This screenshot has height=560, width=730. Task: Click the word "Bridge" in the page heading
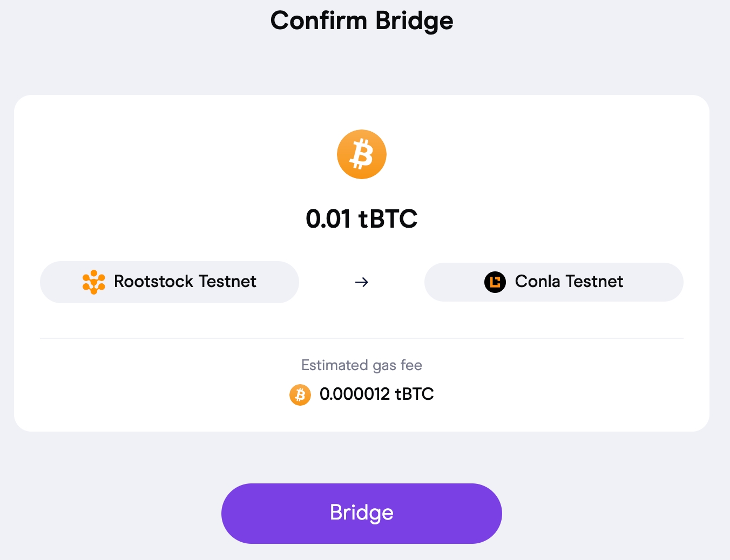point(414,21)
